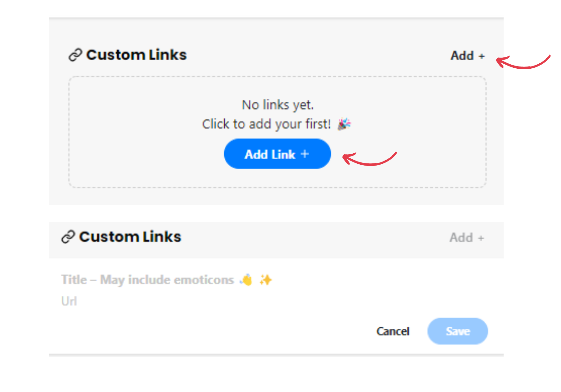The image size is (561, 392).
Task: Click the plus sign next to top Add
Action: [482, 56]
